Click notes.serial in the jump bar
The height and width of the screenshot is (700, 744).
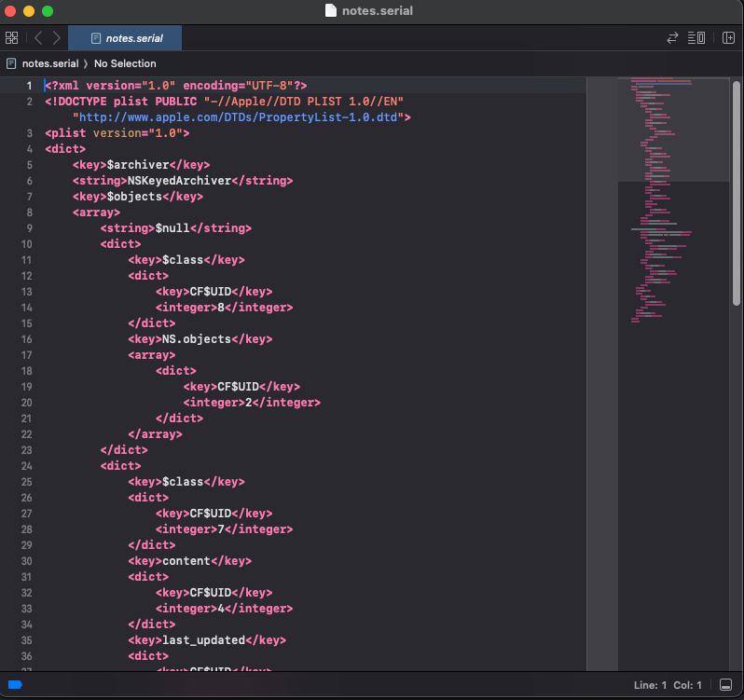click(x=48, y=63)
